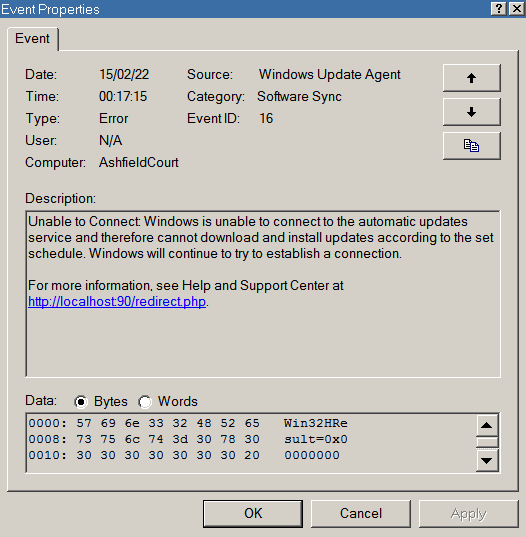Image resolution: width=526 pixels, height=537 pixels.
Task: Click inside the Description text box
Action: click(x=263, y=294)
